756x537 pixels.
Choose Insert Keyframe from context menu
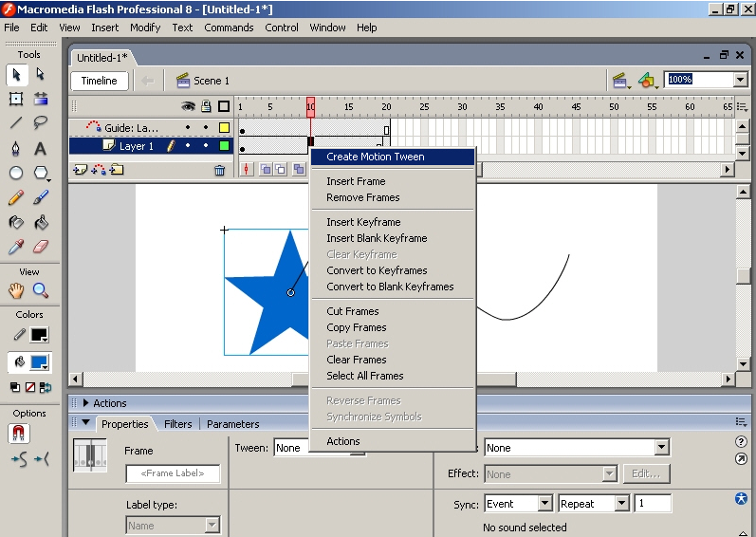pos(393,222)
